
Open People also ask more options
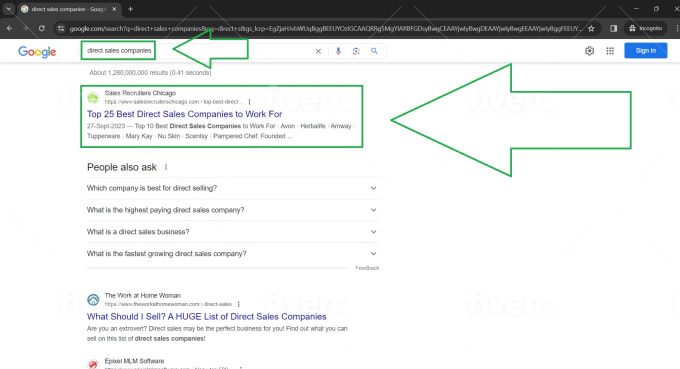[x=166, y=167]
